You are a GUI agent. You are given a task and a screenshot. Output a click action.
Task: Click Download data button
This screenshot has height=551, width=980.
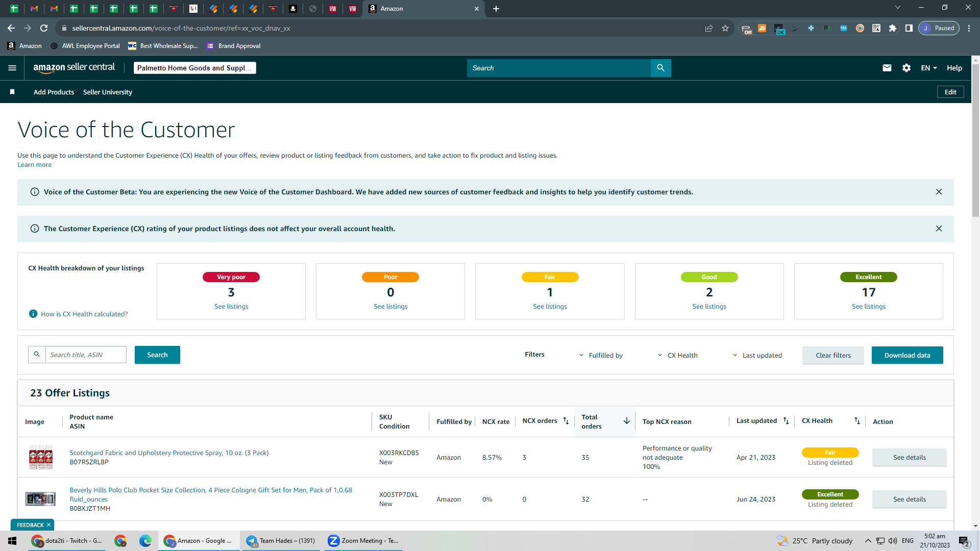coord(907,355)
